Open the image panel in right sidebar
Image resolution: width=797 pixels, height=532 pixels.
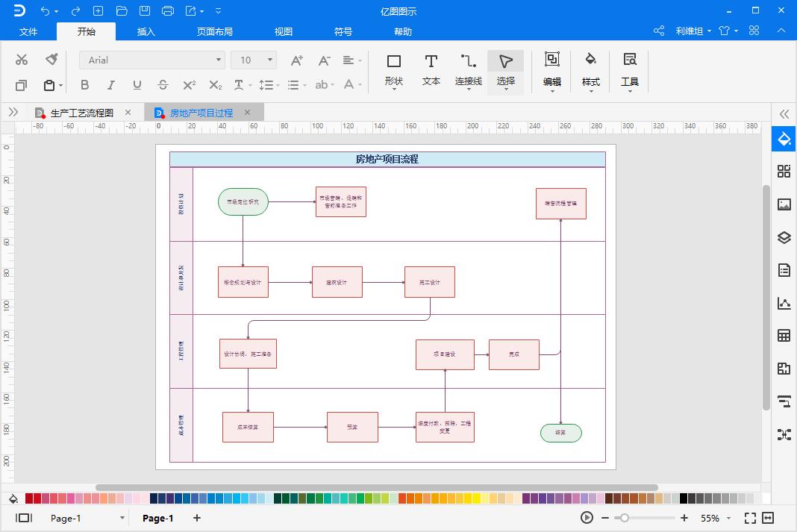(784, 204)
